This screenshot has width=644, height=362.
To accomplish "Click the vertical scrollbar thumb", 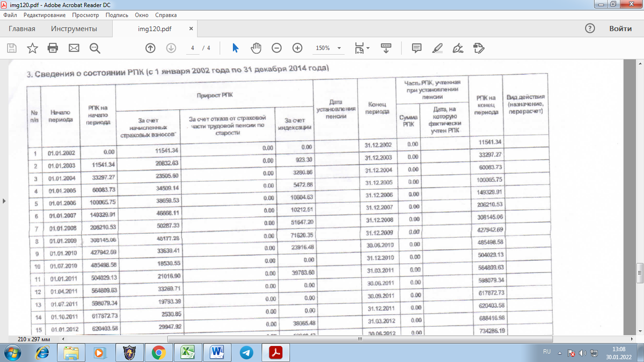I will 640,272.
